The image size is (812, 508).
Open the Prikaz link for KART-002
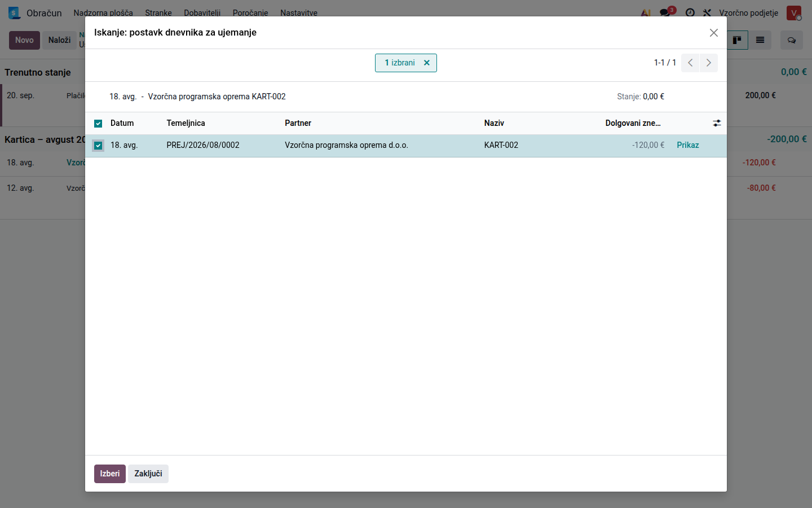(x=688, y=145)
